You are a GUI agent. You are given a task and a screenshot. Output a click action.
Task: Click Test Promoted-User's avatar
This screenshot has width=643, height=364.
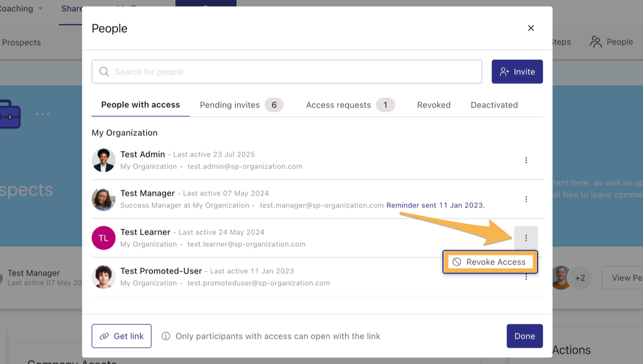[x=104, y=277]
